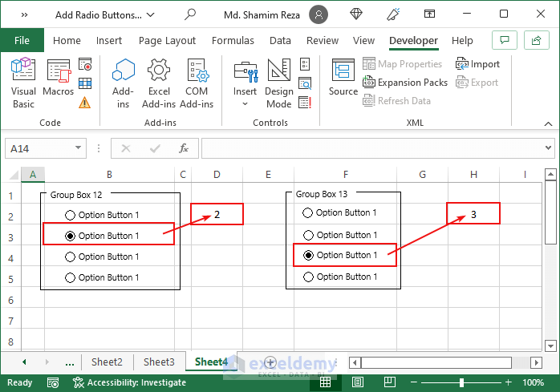
Task: Click the Share button
Action: tap(537, 40)
